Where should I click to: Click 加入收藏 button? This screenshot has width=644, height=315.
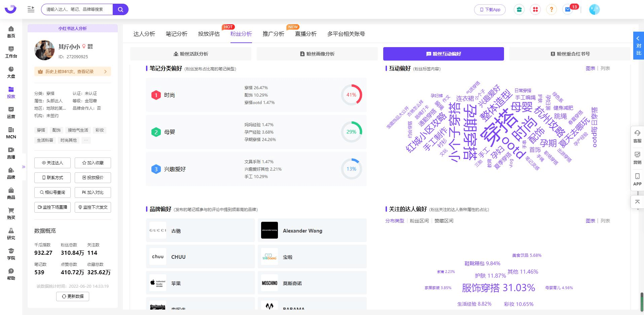(x=93, y=163)
